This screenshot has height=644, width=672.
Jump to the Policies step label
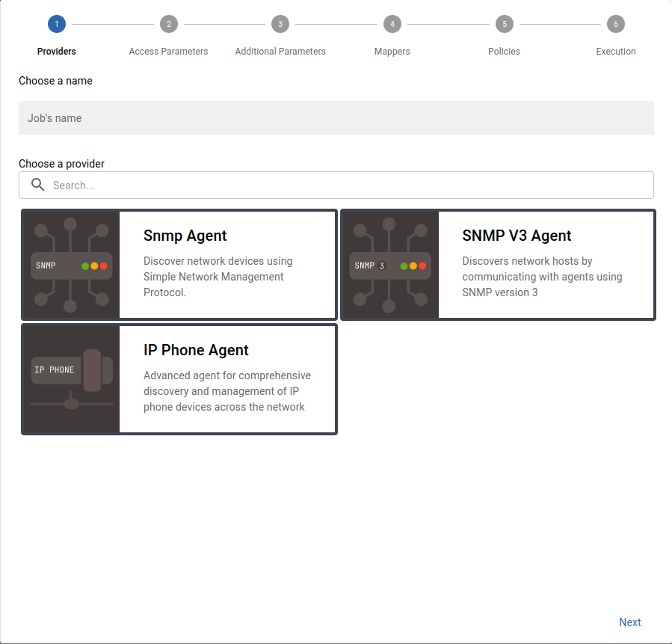pyautogui.click(x=504, y=52)
